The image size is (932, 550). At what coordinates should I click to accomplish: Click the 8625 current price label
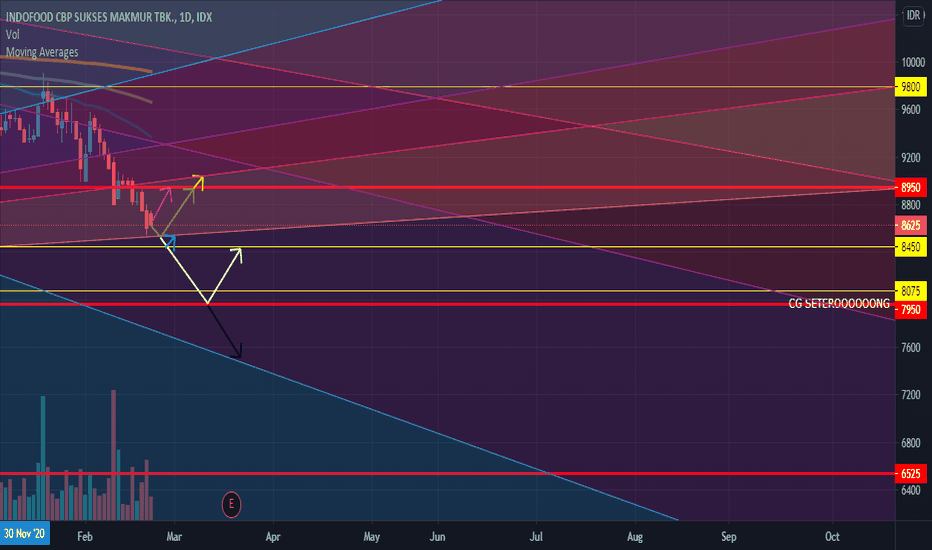(911, 225)
